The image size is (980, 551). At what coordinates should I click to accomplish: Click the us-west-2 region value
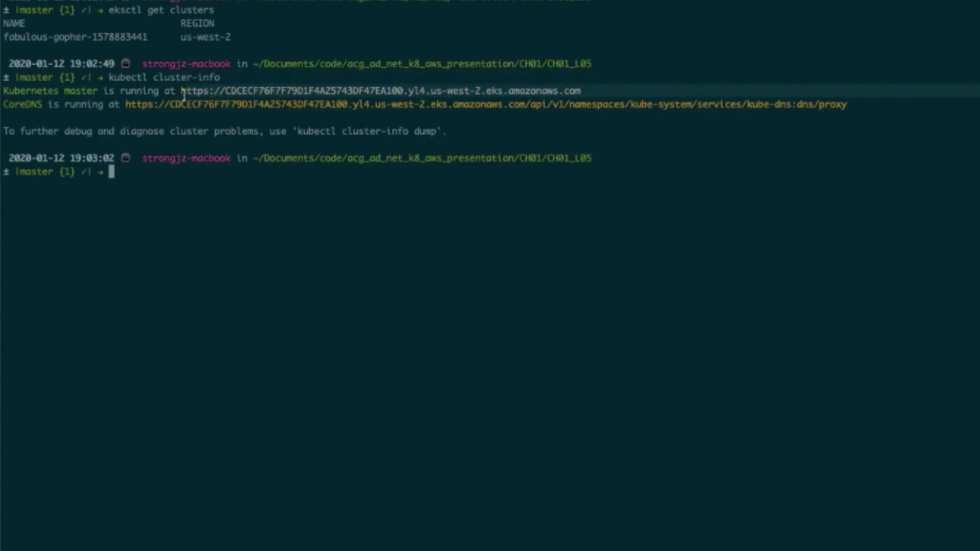(205, 37)
